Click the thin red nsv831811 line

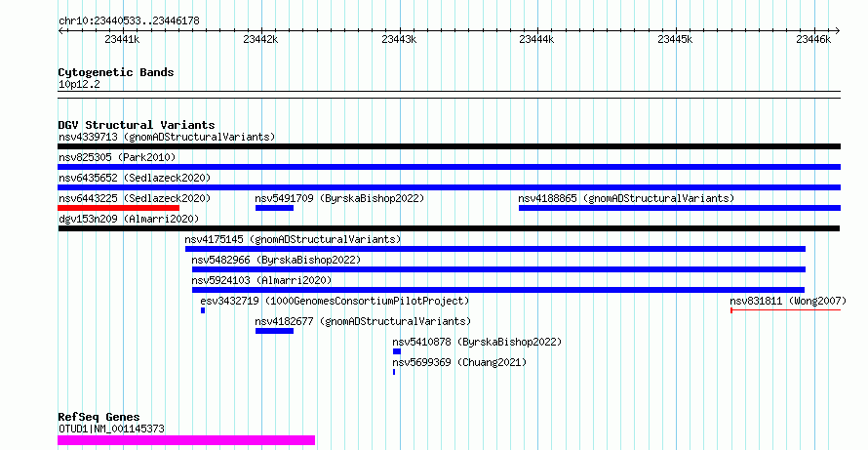point(786,310)
